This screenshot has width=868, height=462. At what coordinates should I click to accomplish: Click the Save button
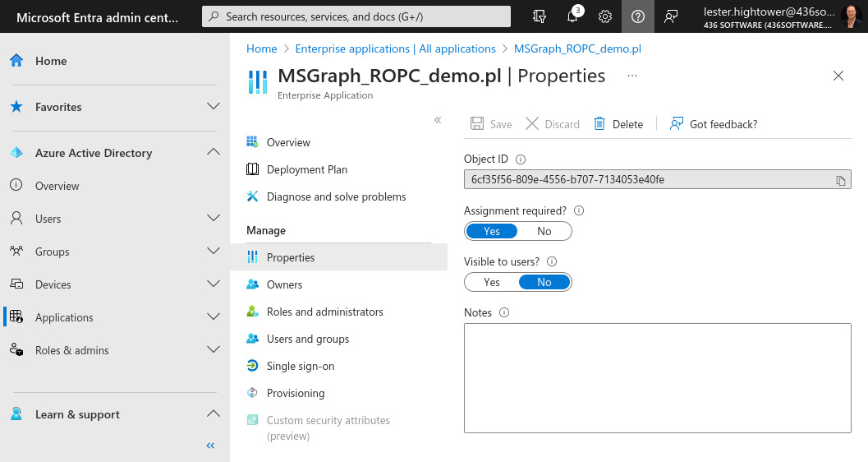[491, 124]
